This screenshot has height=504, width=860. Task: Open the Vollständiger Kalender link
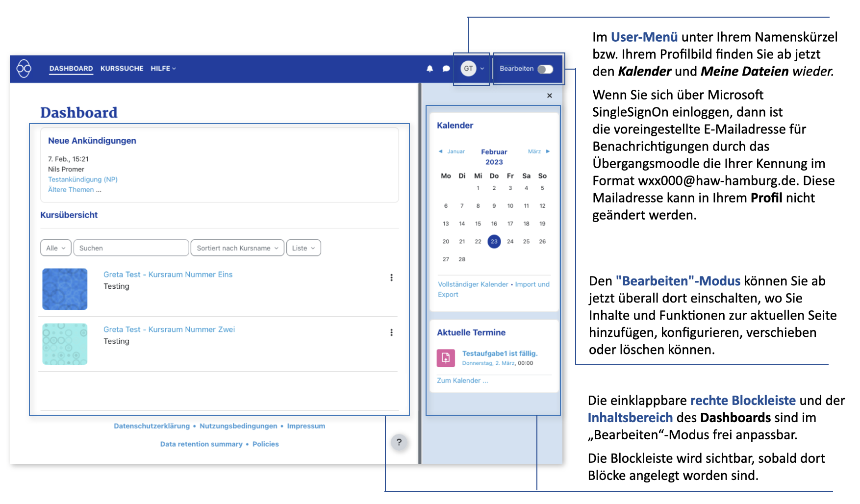click(473, 284)
